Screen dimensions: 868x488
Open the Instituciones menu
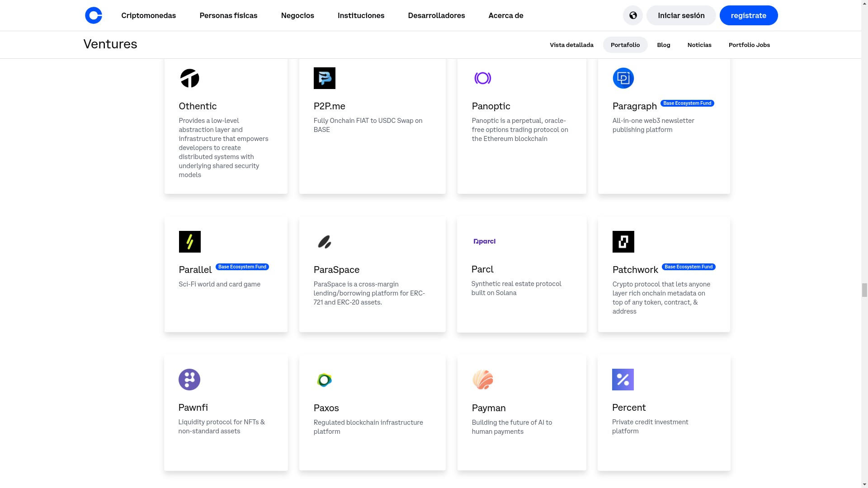tap(361, 15)
